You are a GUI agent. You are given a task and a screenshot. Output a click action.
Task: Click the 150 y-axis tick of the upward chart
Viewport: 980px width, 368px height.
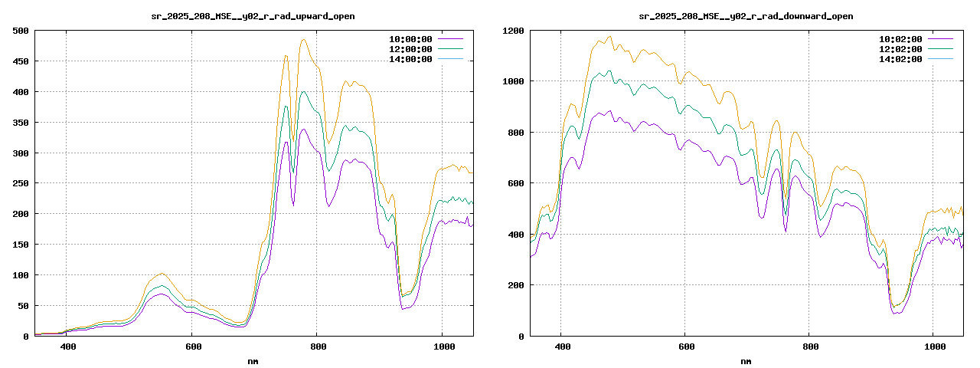[x=21, y=245]
